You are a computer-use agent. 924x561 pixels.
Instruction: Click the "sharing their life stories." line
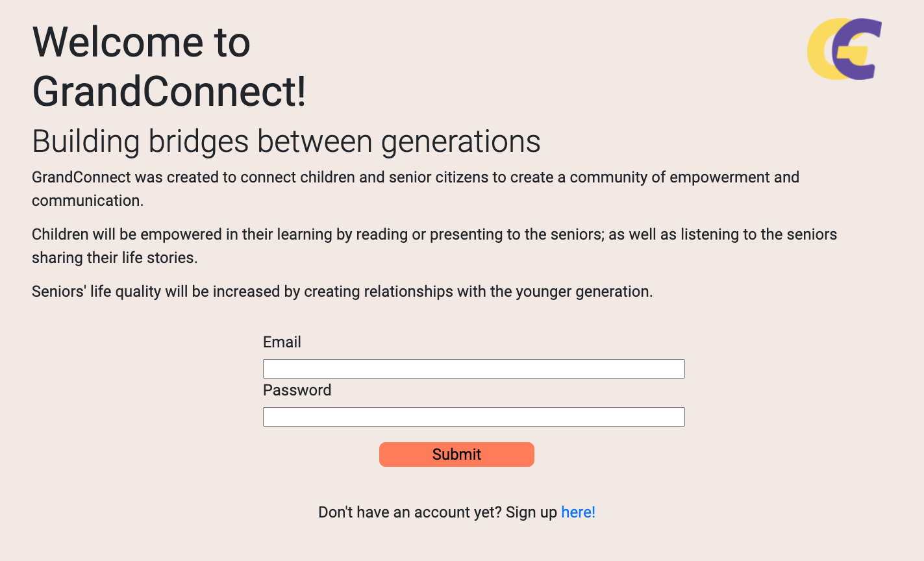click(x=114, y=258)
